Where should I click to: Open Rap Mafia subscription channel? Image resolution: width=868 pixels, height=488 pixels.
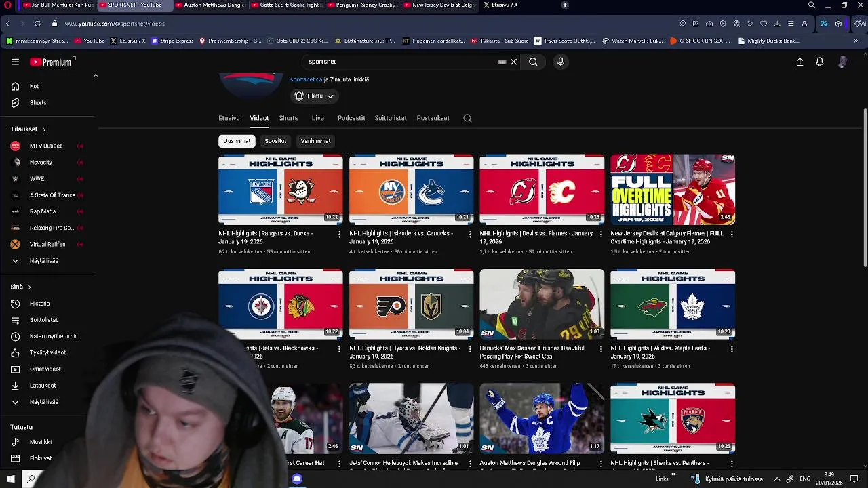tap(47, 211)
